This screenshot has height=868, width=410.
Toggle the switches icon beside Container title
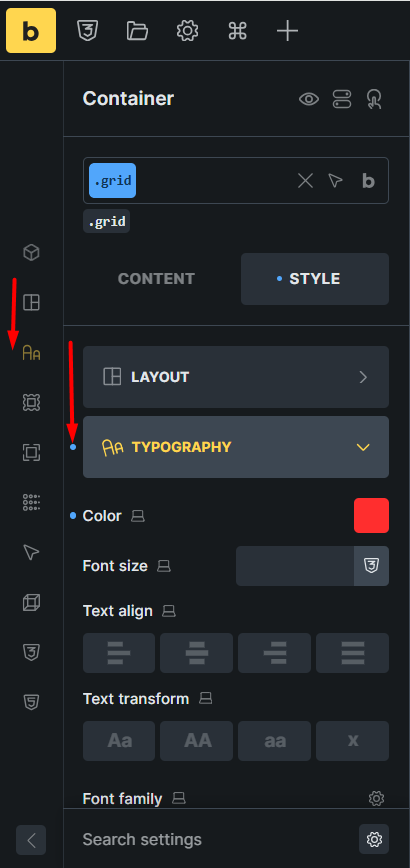pos(342,100)
